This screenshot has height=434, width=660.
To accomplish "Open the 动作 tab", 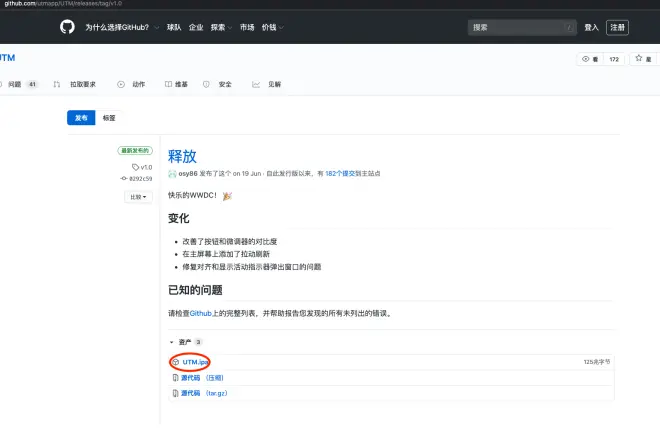I will [138, 84].
